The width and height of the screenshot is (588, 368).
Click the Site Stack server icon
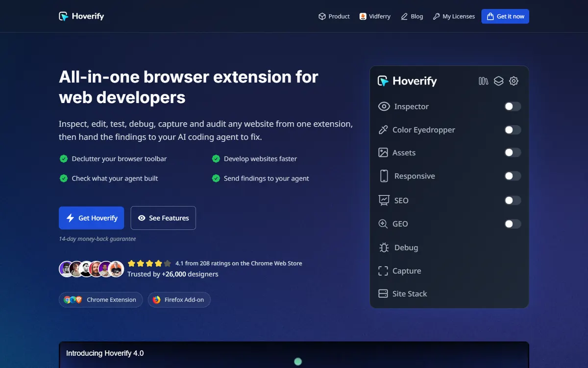[x=383, y=293]
